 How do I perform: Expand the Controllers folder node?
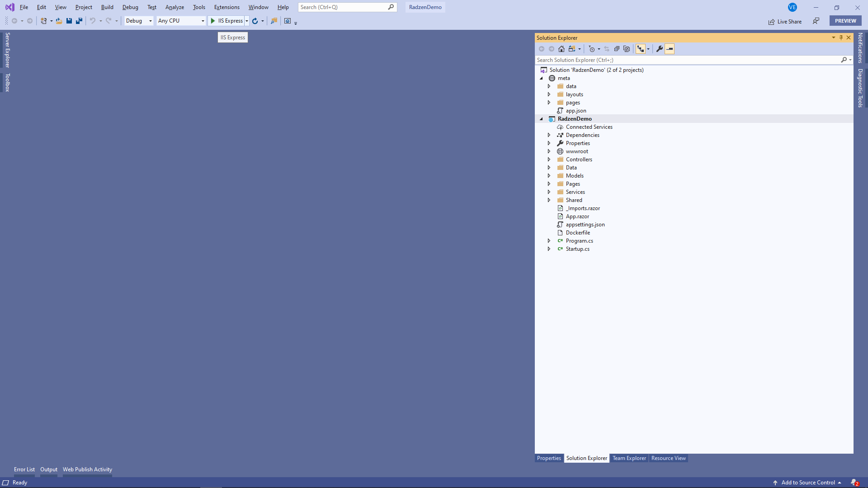click(x=549, y=160)
